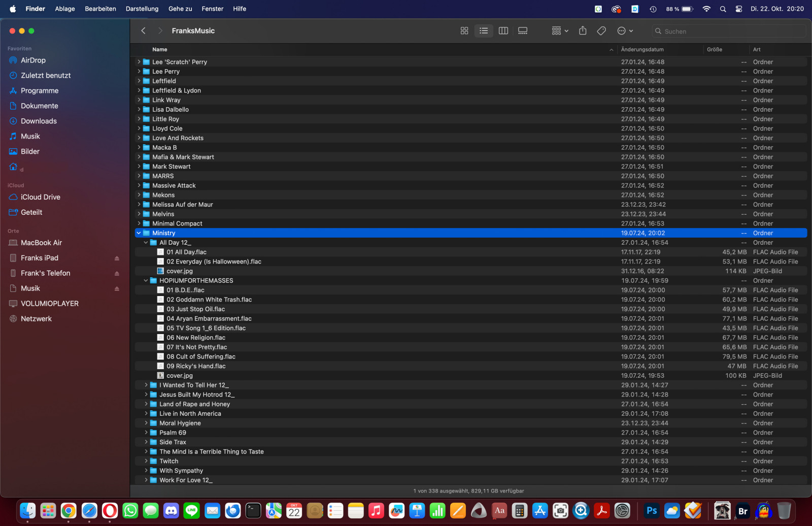
Task: Expand the Melvins folder
Action: pyautogui.click(x=139, y=214)
